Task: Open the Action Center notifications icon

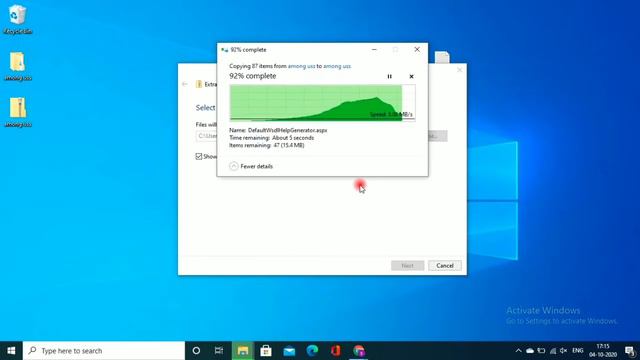Action: click(x=630, y=351)
